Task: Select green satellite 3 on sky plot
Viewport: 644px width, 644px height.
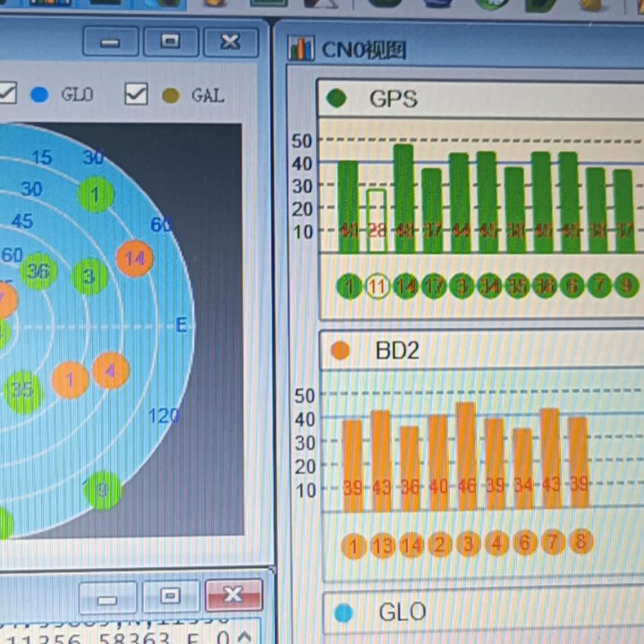Action: click(x=89, y=276)
